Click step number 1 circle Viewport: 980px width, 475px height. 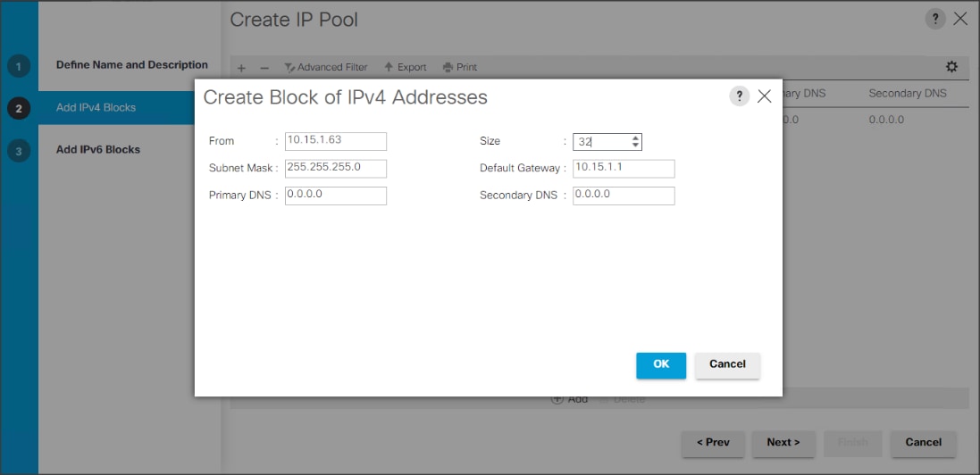click(19, 66)
